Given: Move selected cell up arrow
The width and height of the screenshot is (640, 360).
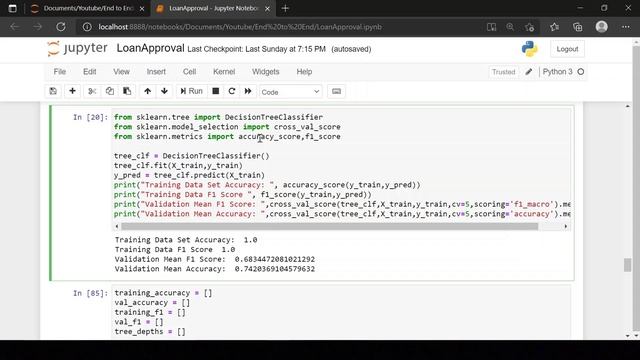Looking at the screenshot, I should pyautogui.click(x=147, y=91).
